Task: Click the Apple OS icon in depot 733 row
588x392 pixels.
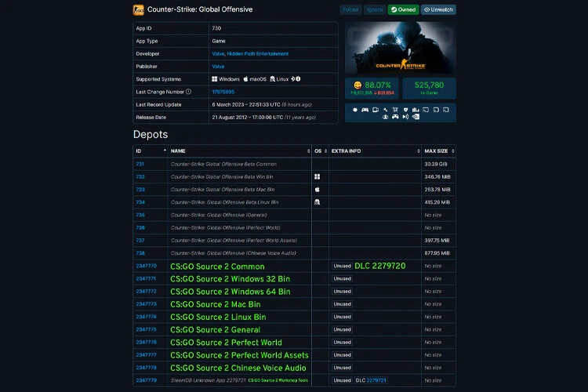Action: pos(318,190)
